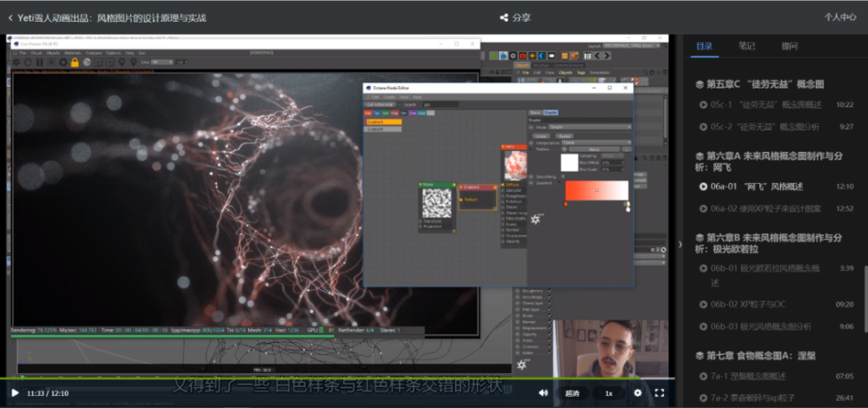Screen dimensions: 868x408
Task: Open 个人中心 personal center link
Action: pos(839,17)
